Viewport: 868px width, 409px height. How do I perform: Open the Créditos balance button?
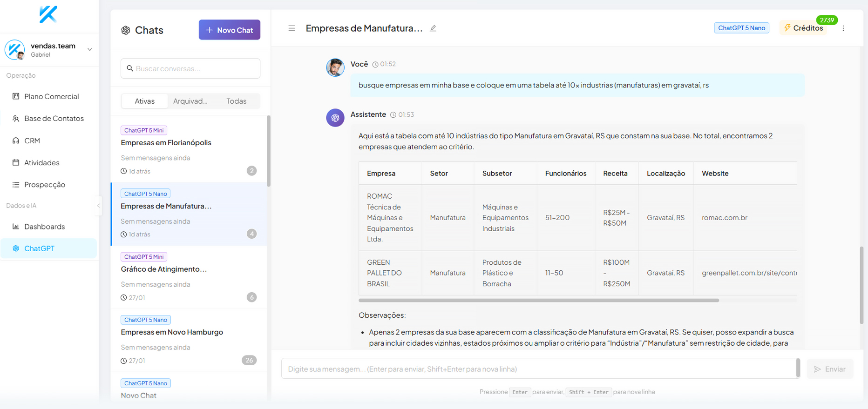click(803, 28)
